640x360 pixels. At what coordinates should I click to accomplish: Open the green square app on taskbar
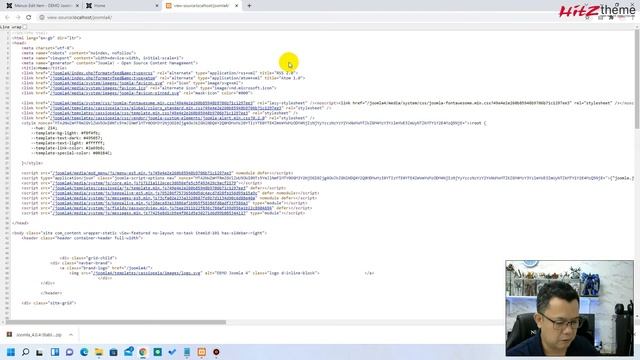click(x=158, y=352)
